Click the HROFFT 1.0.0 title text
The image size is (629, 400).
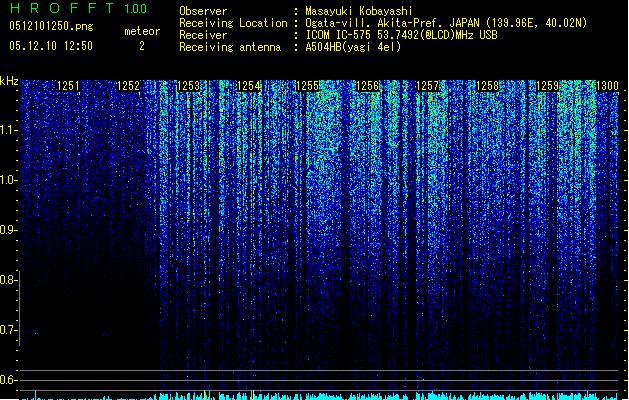[x=79, y=8]
